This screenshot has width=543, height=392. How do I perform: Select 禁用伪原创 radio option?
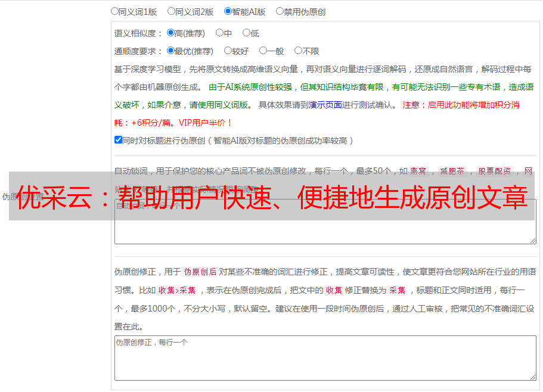280,11
